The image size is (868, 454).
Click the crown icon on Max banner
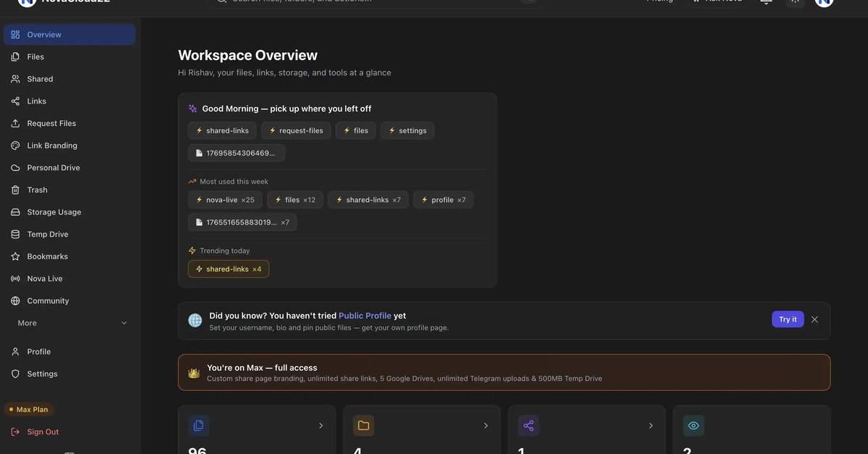(x=194, y=373)
